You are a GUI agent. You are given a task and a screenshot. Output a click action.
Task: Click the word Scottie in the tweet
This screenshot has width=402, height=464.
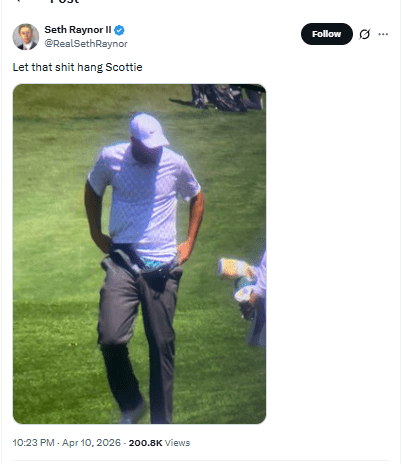pos(124,67)
